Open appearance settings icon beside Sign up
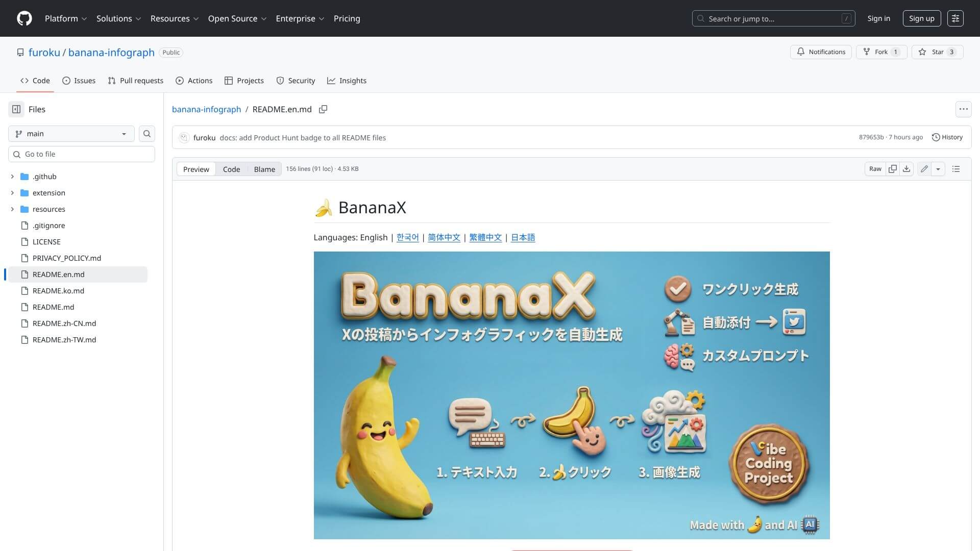This screenshot has width=980, height=551. pyautogui.click(x=955, y=18)
